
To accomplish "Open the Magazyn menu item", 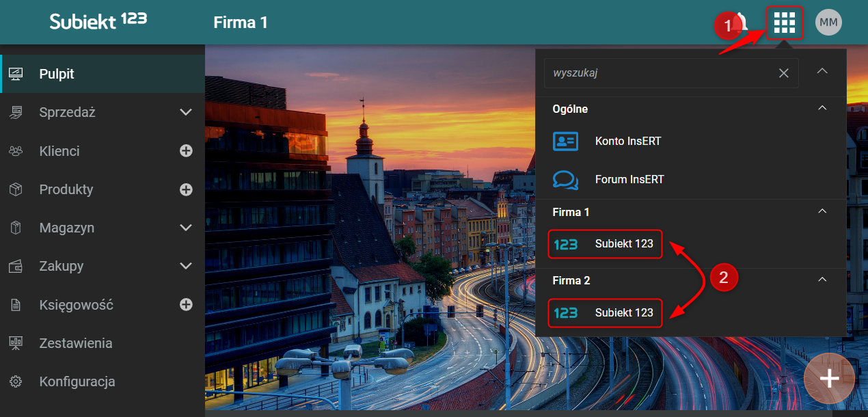I will pyautogui.click(x=103, y=228).
